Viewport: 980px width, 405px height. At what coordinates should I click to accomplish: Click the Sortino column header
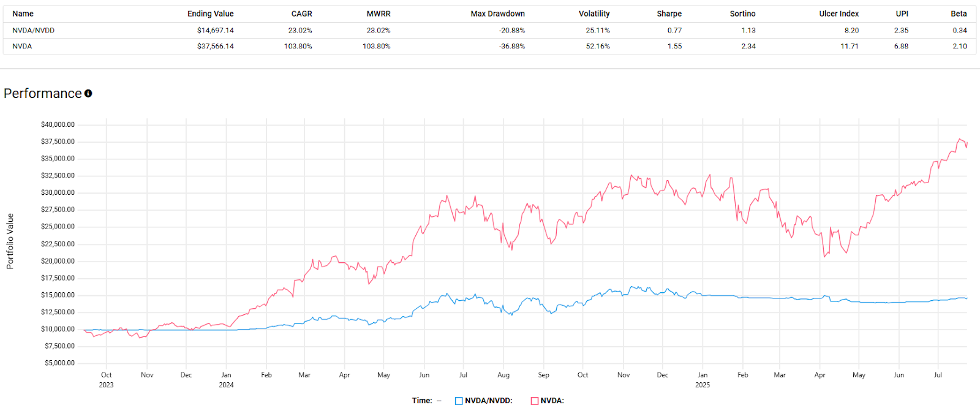point(742,13)
